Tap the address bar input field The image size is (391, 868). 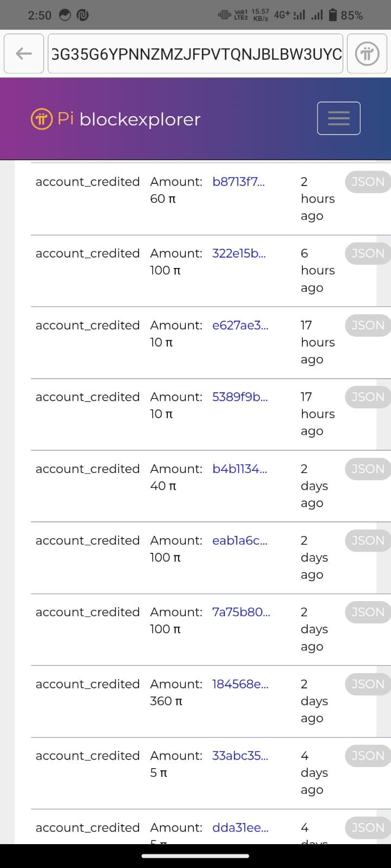click(195, 53)
